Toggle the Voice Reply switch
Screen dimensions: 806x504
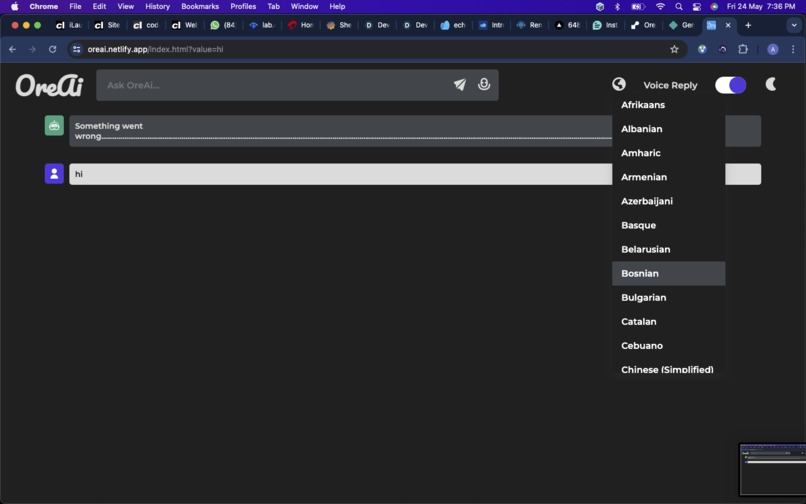730,85
